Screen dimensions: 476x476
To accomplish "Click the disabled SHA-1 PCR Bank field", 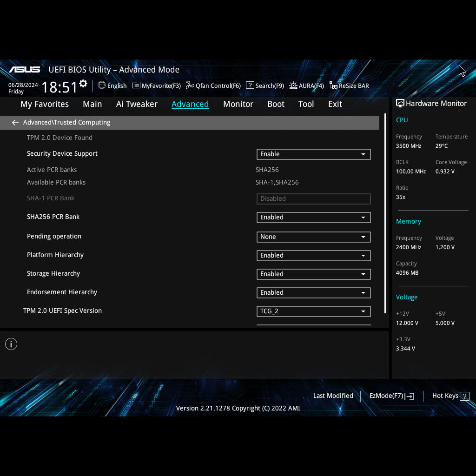I will (314, 199).
